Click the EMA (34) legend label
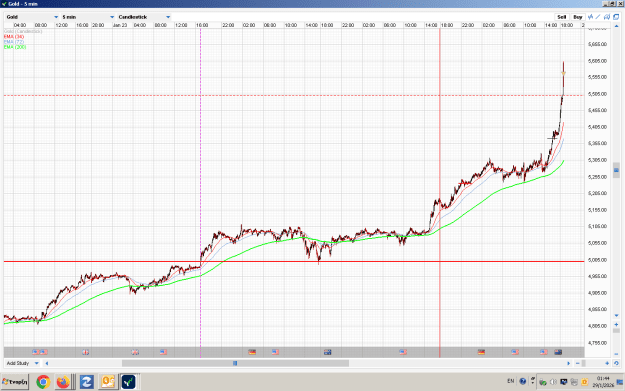The image size is (625, 391). [x=14, y=36]
